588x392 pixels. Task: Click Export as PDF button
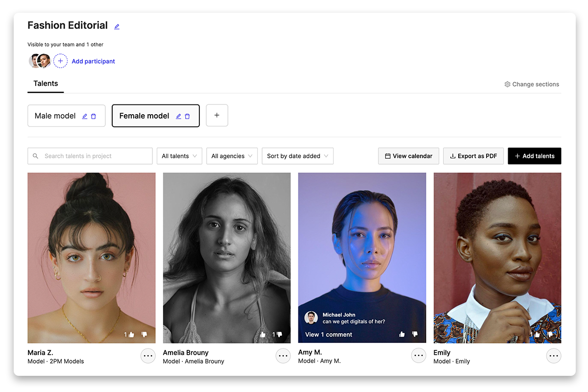[x=473, y=156]
